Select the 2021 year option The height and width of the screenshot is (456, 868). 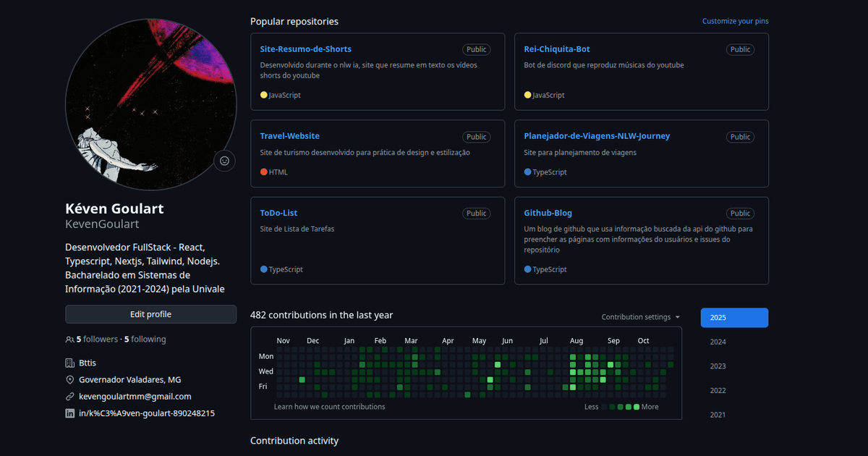pyautogui.click(x=718, y=414)
